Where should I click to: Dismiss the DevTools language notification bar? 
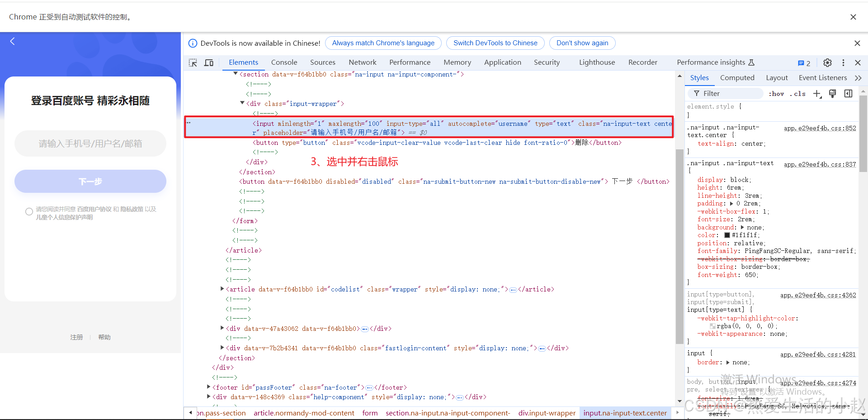857,43
